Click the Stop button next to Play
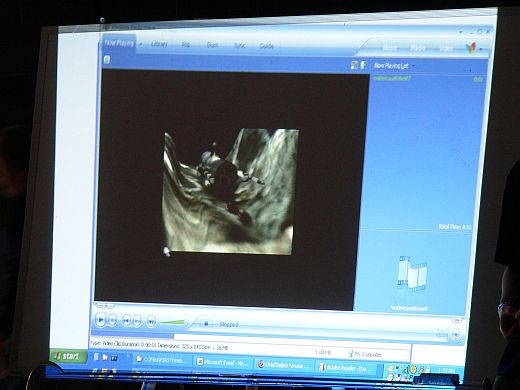This screenshot has width=520, height=390. [x=113, y=320]
